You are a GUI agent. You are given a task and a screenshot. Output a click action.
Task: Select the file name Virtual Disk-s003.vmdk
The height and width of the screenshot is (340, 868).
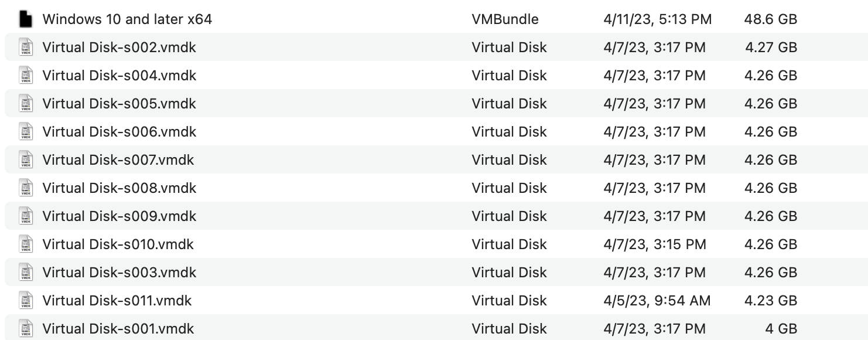[119, 273]
